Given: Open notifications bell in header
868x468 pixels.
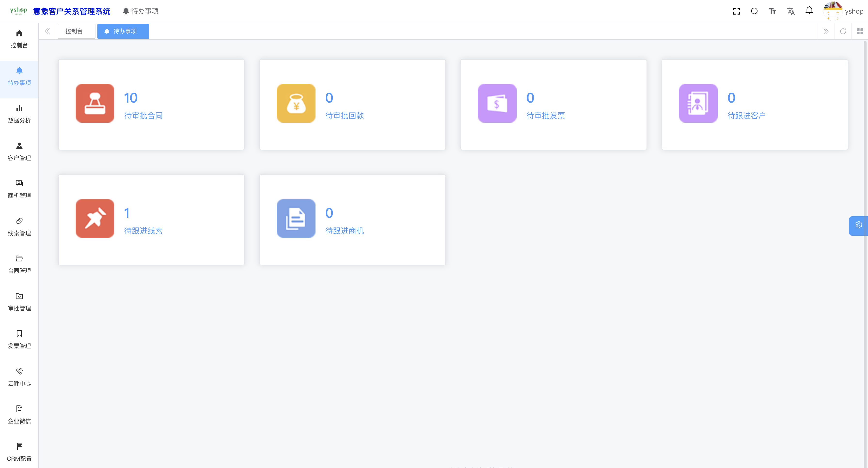Looking at the screenshot, I should 809,10.
